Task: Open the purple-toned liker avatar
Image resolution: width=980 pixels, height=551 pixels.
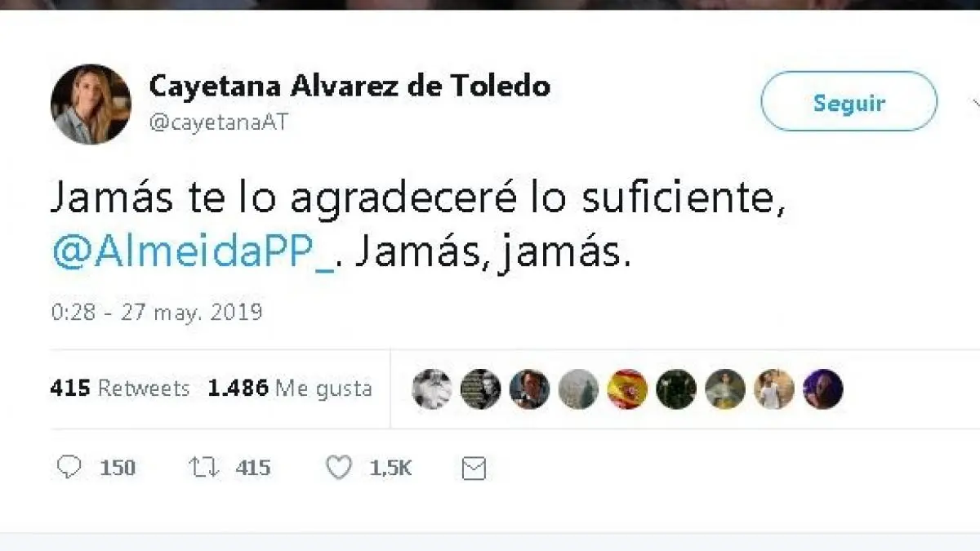Action: point(823,389)
